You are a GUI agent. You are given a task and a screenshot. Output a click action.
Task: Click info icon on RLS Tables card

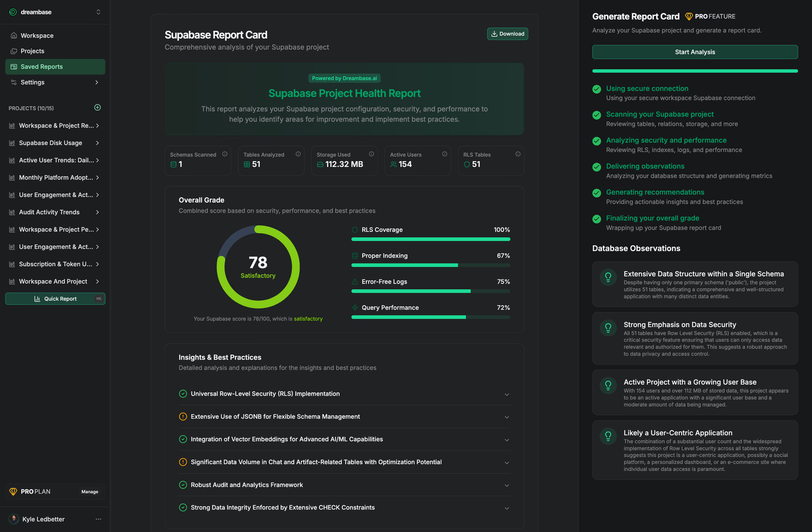pyautogui.click(x=518, y=154)
